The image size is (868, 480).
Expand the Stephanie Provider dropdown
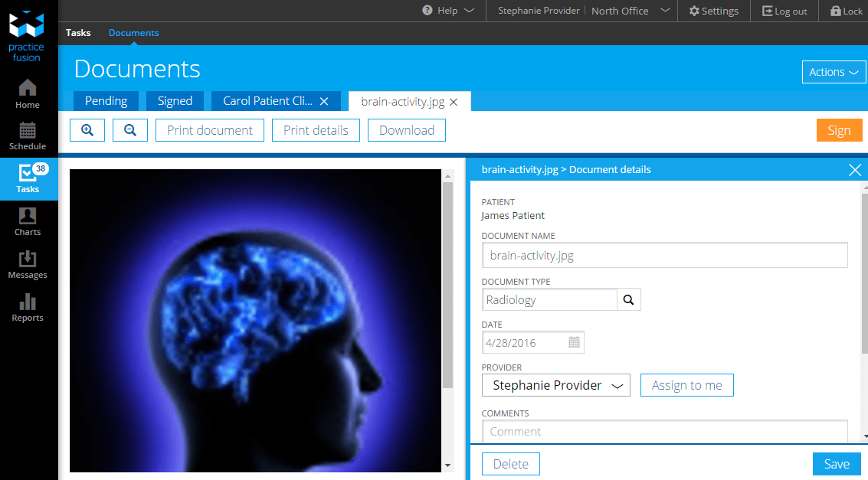point(556,385)
